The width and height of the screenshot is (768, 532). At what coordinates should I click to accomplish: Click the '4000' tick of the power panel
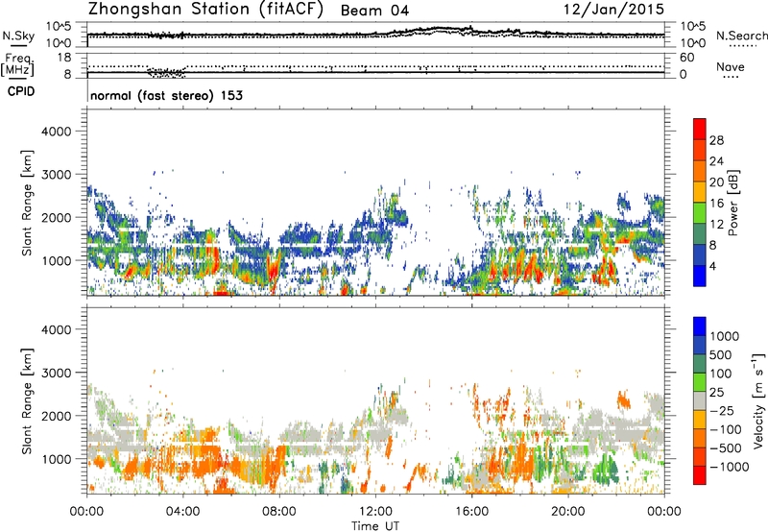pos(57,132)
